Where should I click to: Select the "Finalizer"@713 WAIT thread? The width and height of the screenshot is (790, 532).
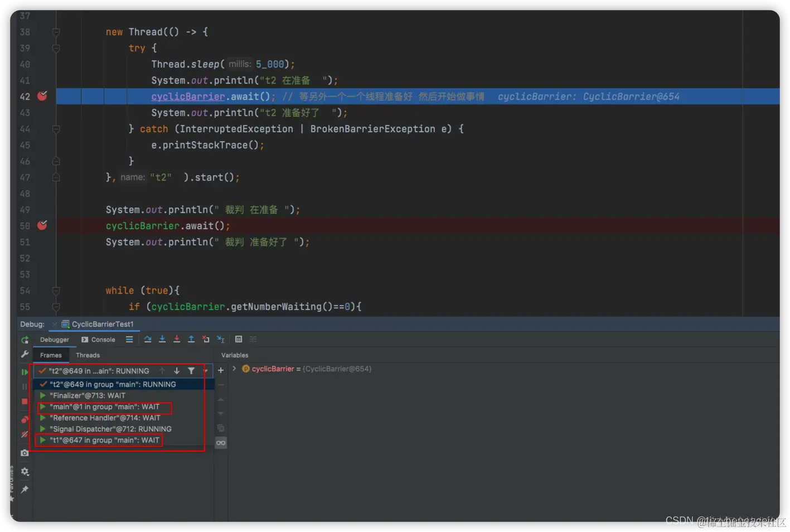click(124, 395)
